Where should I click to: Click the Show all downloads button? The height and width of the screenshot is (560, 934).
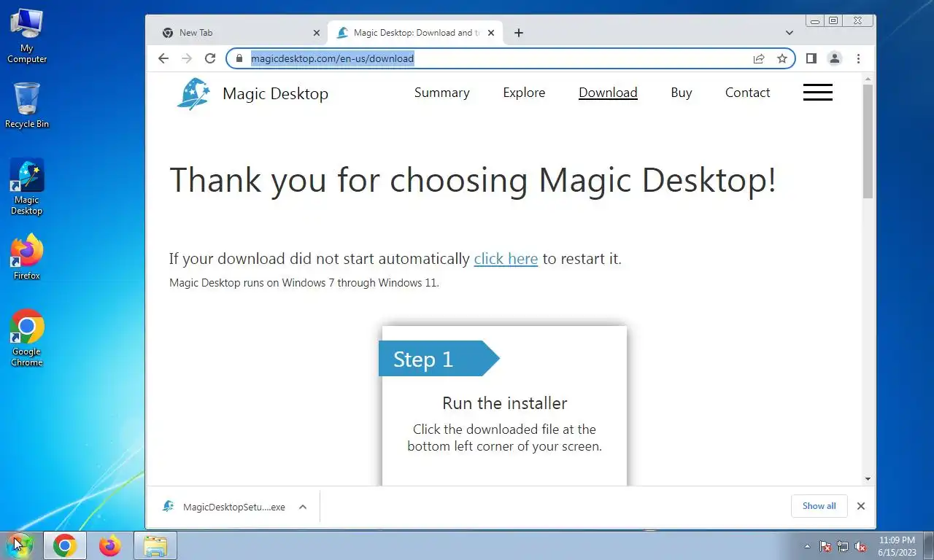819,506
